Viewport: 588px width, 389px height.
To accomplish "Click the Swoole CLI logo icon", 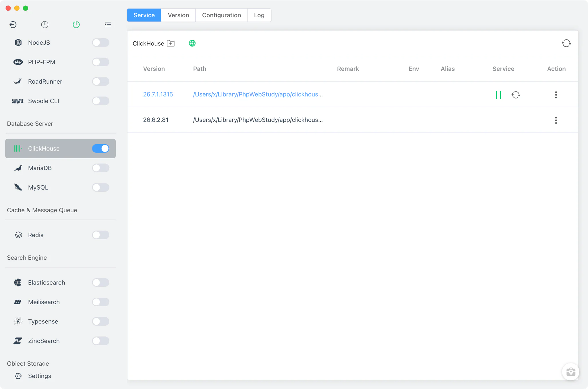I will tap(18, 101).
